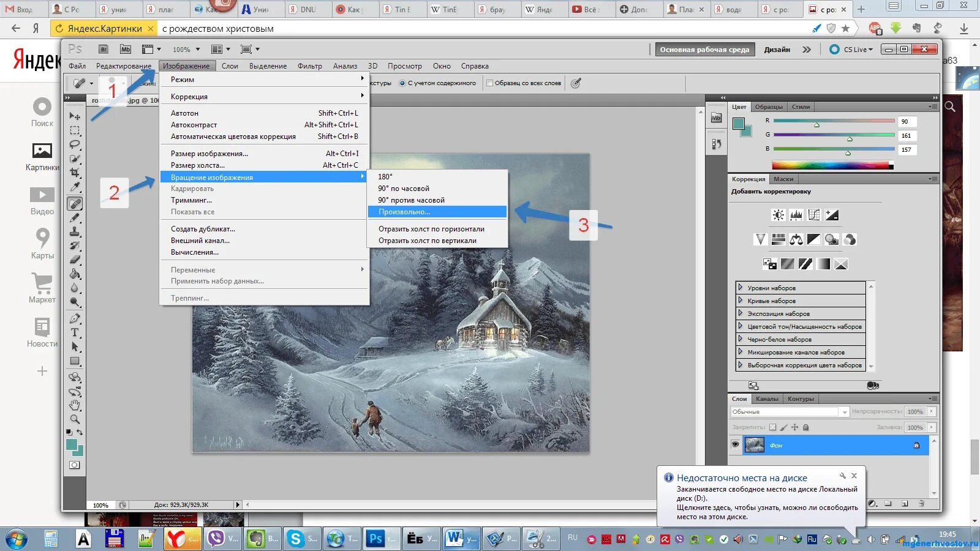The width and height of the screenshot is (980, 551).
Task: Expand 'Микширование каналов наборов' presets
Action: pos(741,351)
